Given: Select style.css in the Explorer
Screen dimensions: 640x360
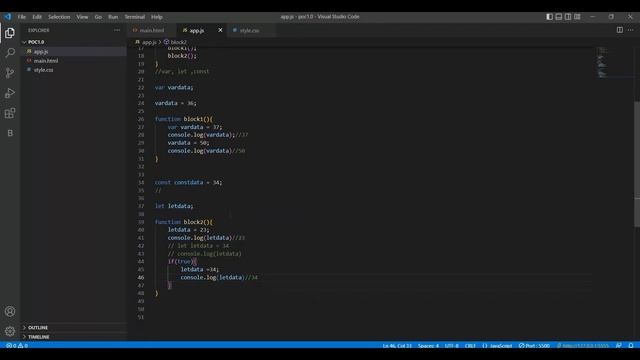Looking at the screenshot, I should pos(73,70).
